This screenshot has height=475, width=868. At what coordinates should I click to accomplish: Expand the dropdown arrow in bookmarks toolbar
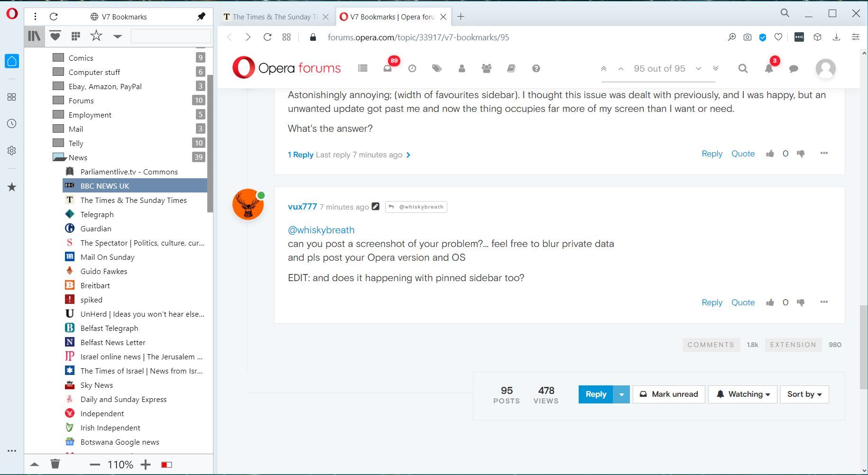(117, 37)
